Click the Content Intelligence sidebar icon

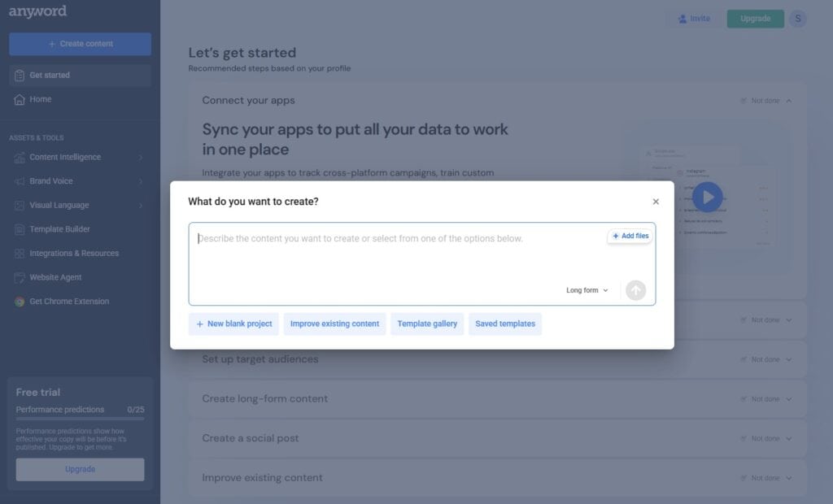pyautogui.click(x=20, y=158)
